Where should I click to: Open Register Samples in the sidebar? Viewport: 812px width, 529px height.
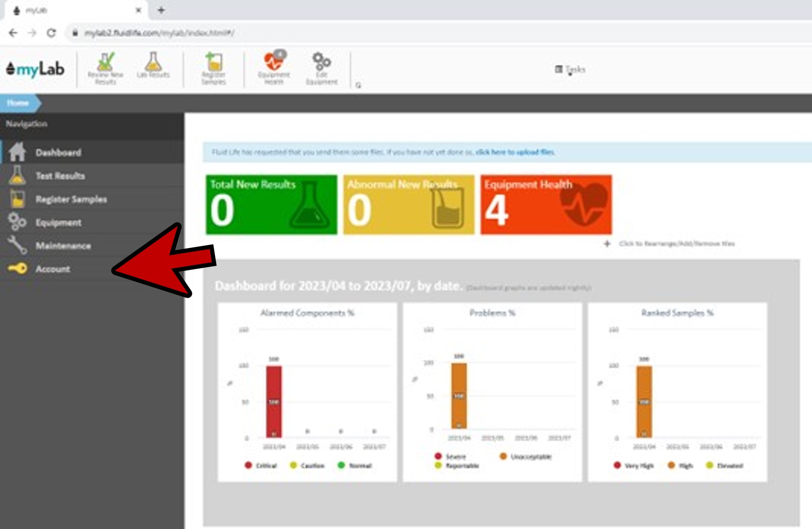[x=71, y=199]
